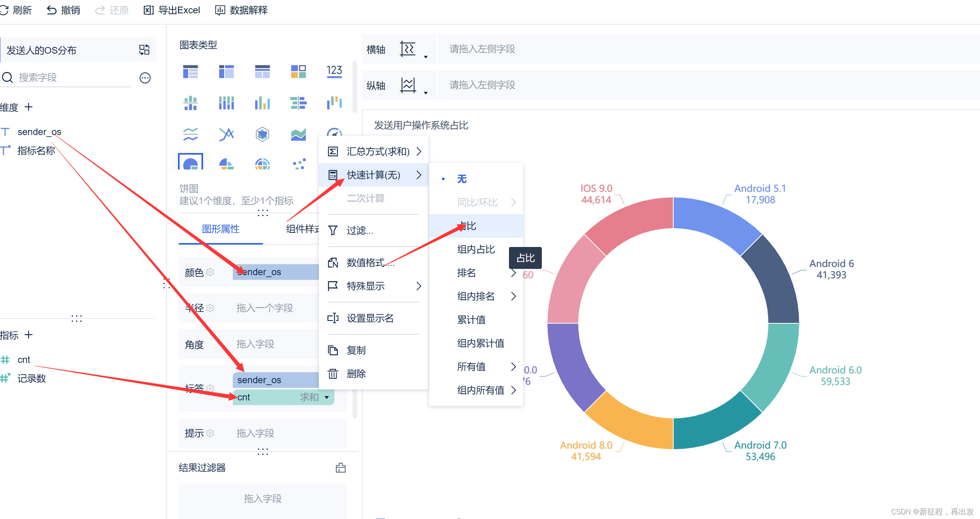Select the multi-layer pie chart type
Image resolution: width=980 pixels, height=519 pixels.
263,164
